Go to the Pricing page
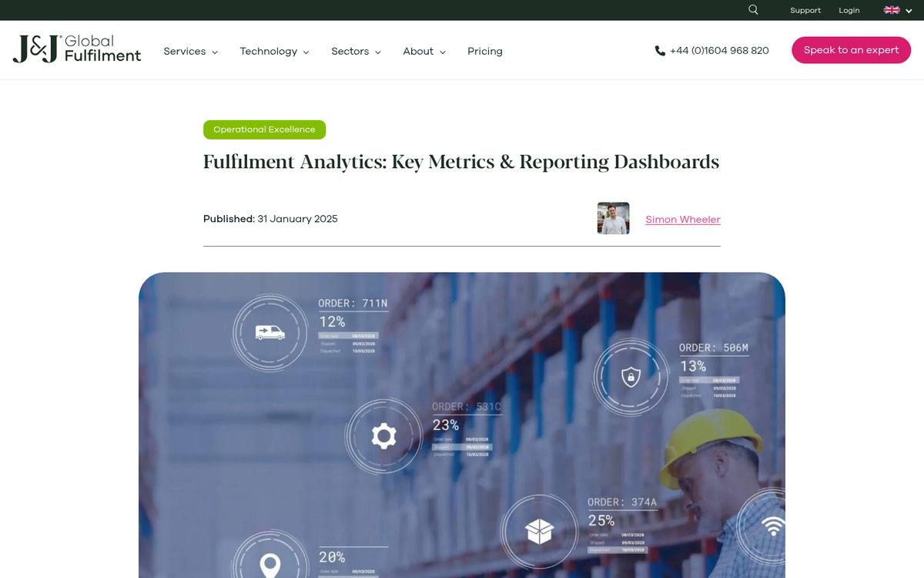Screen dimensions: 924x578 [x=484, y=52]
